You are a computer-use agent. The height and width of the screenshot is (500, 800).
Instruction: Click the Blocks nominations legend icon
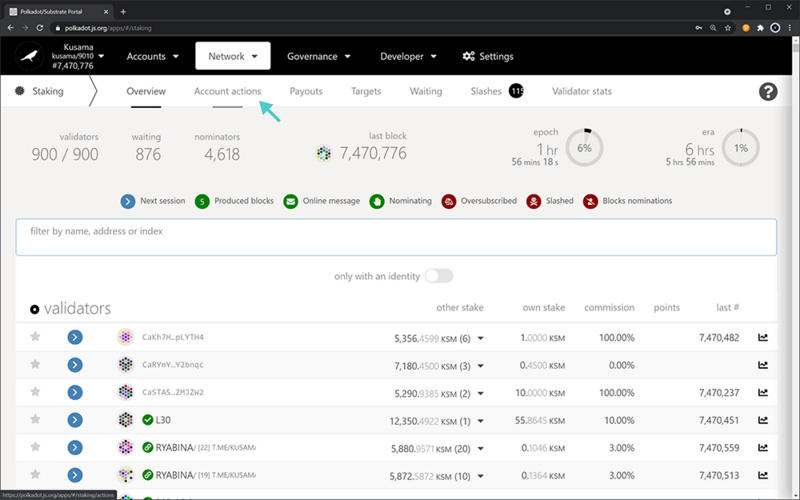pyautogui.click(x=590, y=202)
